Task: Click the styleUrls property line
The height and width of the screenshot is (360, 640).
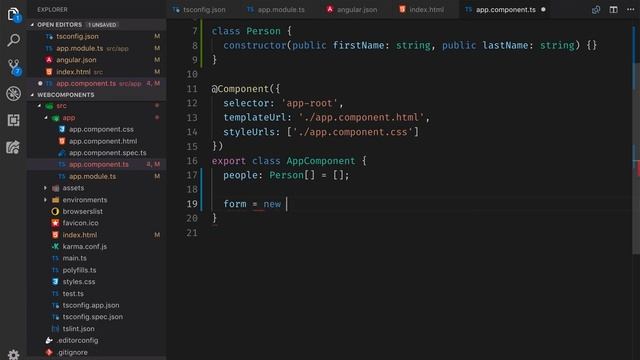Action: pos(321,132)
